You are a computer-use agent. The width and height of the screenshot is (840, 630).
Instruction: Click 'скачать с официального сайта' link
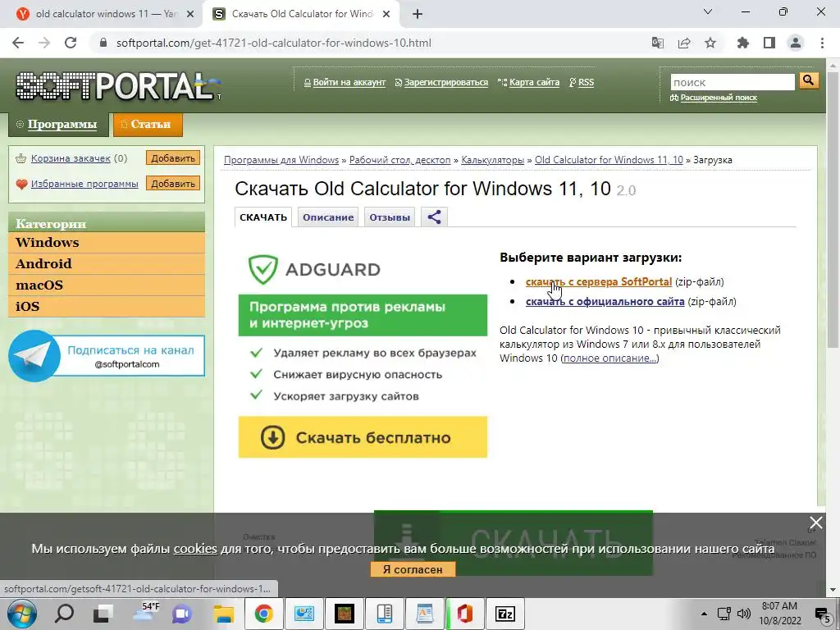pyautogui.click(x=605, y=302)
